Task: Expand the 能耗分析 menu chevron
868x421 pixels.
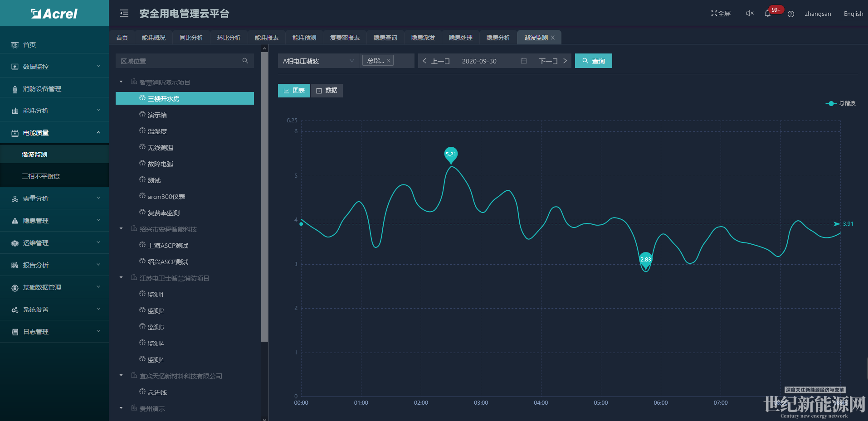Action: (98, 110)
